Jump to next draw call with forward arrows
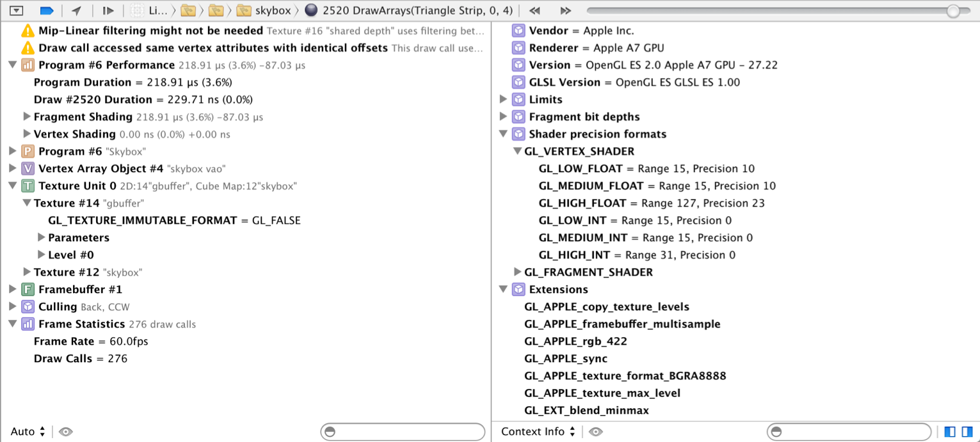980x442 pixels. [x=565, y=10]
